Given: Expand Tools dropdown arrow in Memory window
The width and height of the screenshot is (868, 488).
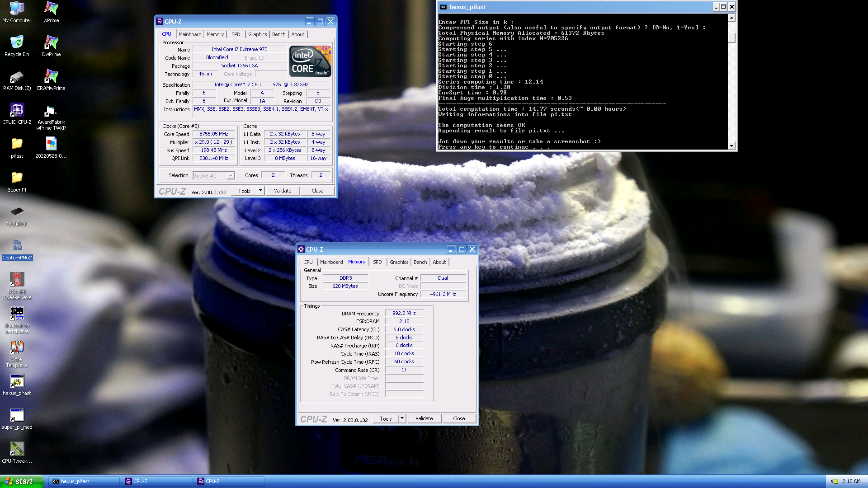Looking at the screenshot, I should point(402,418).
